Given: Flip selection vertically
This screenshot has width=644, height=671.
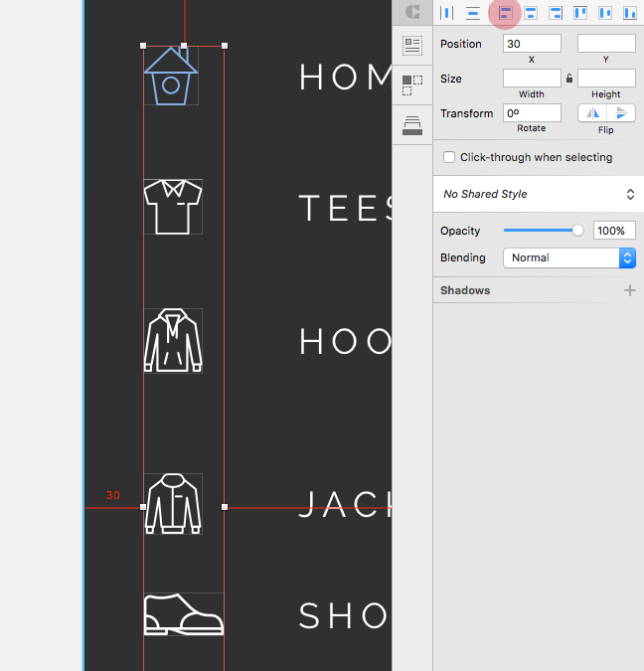Looking at the screenshot, I should (x=621, y=113).
